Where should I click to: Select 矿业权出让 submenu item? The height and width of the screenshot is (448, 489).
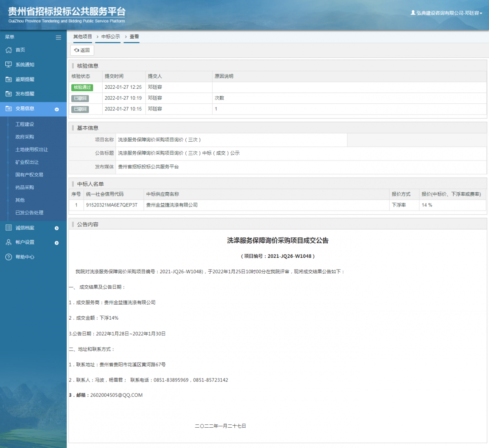tap(27, 162)
